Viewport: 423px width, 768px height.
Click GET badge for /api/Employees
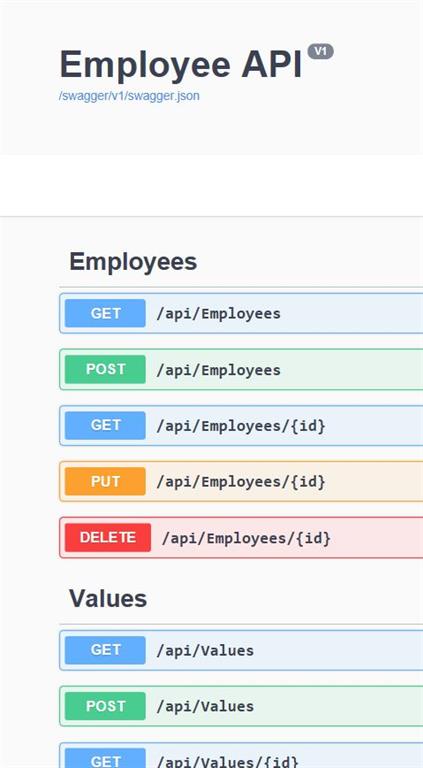105,313
